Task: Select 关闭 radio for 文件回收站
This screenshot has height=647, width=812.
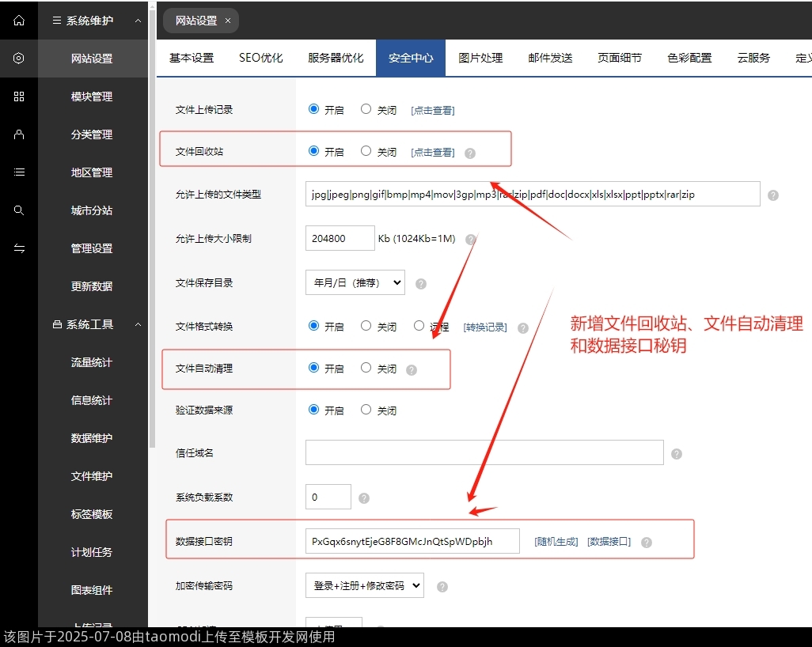Action: tap(365, 152)
